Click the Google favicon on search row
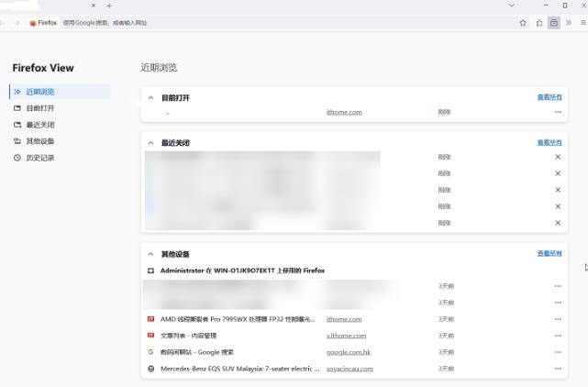The image size is (588, 387). [150, 352]
